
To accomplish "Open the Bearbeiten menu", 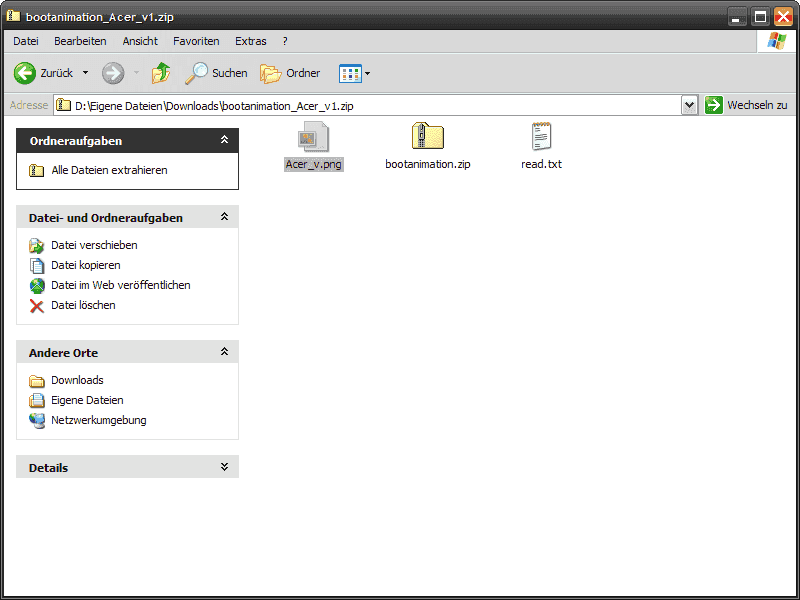I will click(x=80, y=41).
